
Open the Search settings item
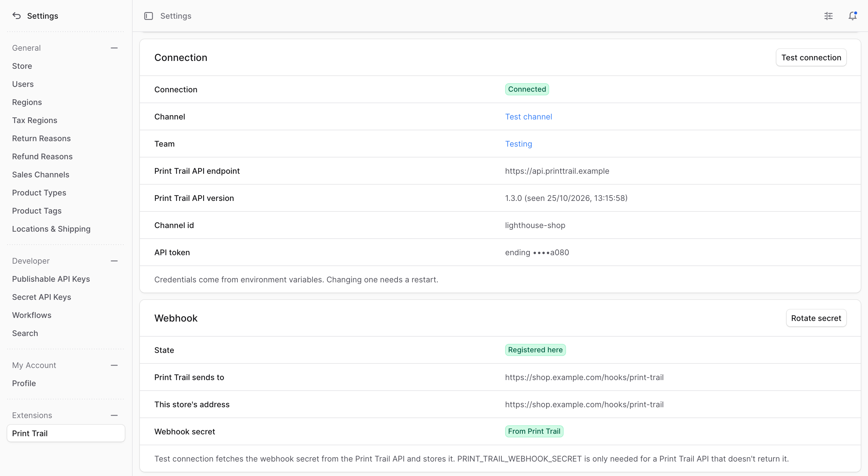66,333
